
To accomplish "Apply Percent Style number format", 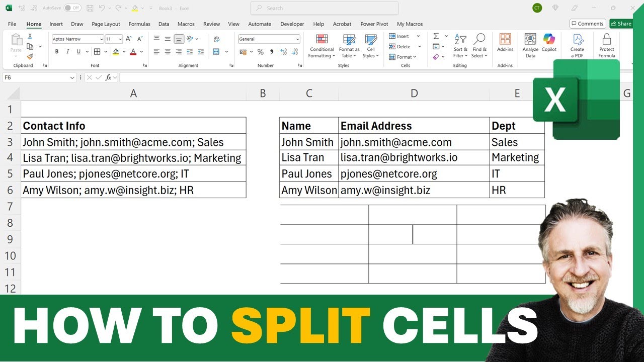I will (x=260, y=52).
